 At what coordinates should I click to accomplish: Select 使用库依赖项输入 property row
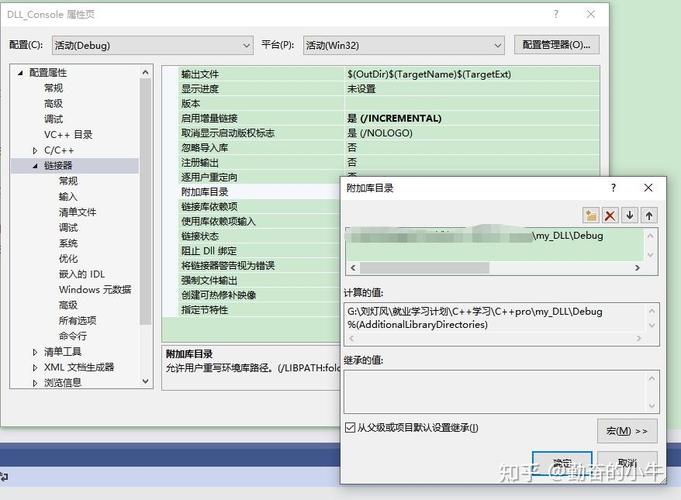(260, 222)
